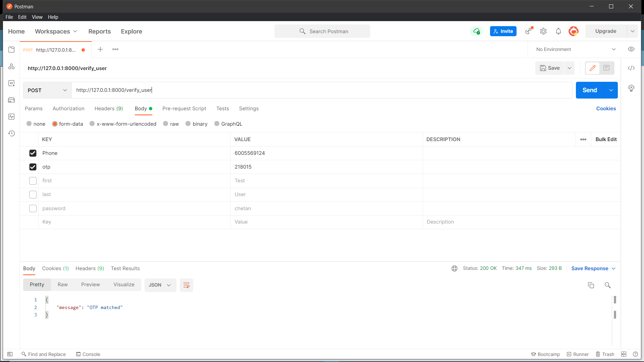Open the Mock Servers sidebar icon
Viewport: 644px width, 362px height.
pyautogui.click(x=11, y=100)
